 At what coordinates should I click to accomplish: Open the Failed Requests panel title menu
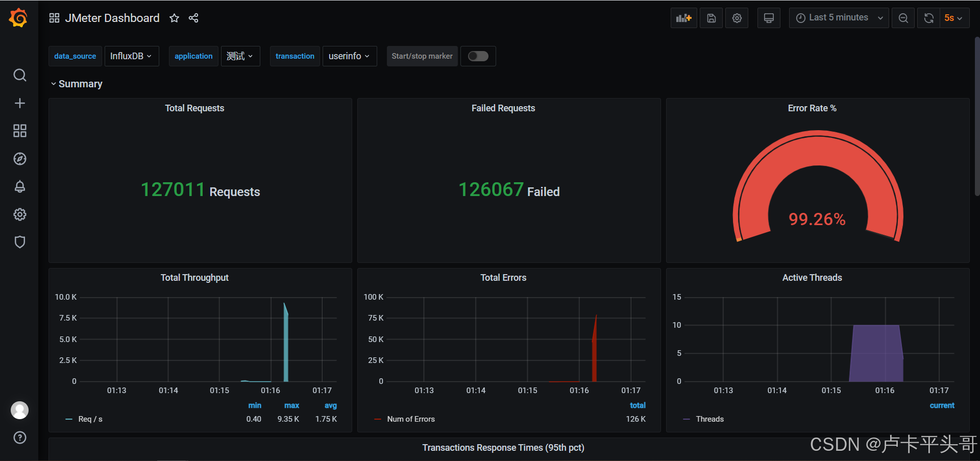tap(503, 108)
